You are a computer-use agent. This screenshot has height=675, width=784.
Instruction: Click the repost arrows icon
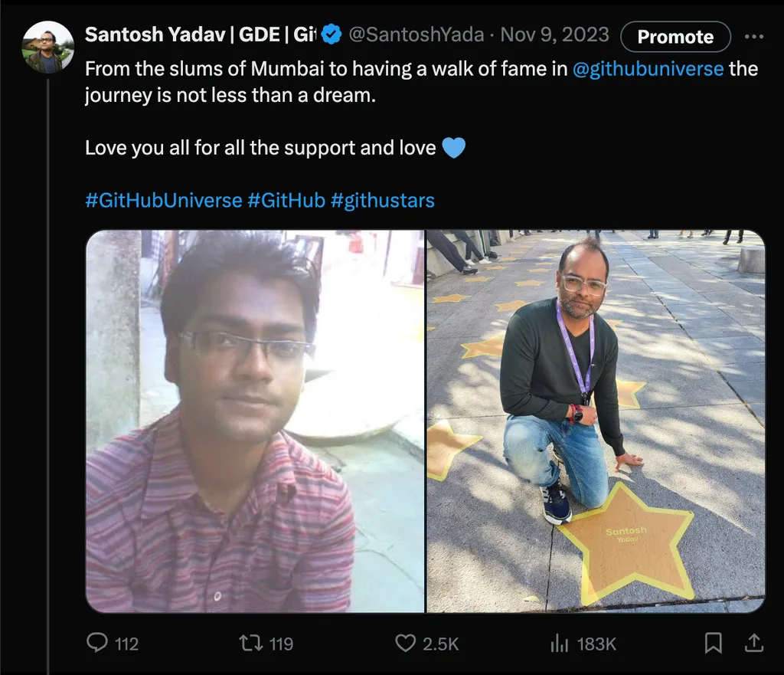(251, 643)
